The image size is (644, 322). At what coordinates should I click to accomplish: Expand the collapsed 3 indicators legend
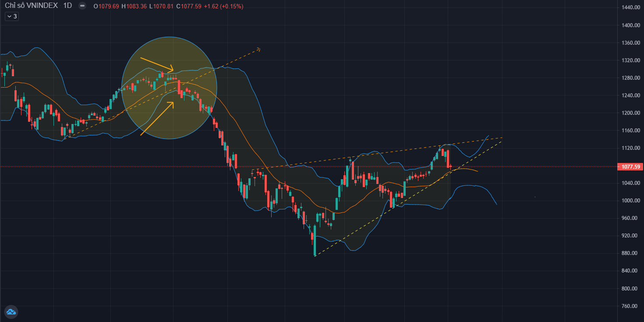(x=12, y=16)
